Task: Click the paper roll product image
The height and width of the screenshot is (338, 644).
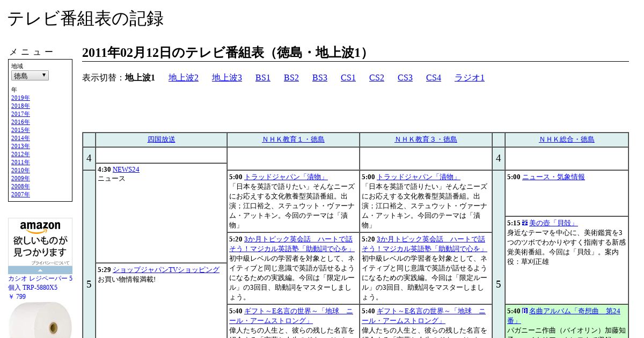Action: [x=40, y=320]
